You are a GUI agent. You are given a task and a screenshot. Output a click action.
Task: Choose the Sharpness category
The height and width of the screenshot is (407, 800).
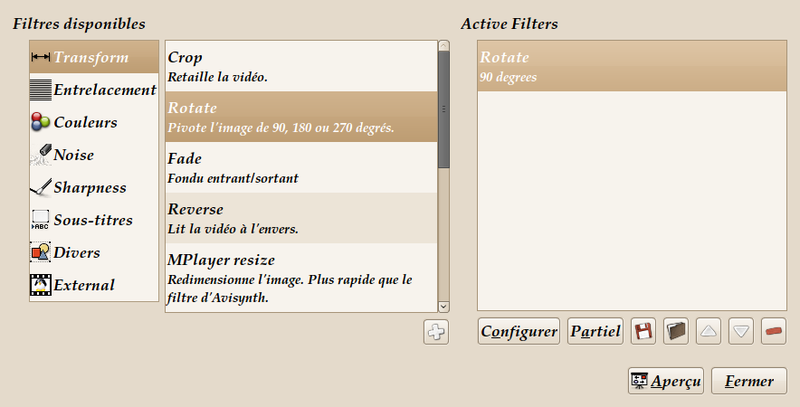[x=89, y=187]
